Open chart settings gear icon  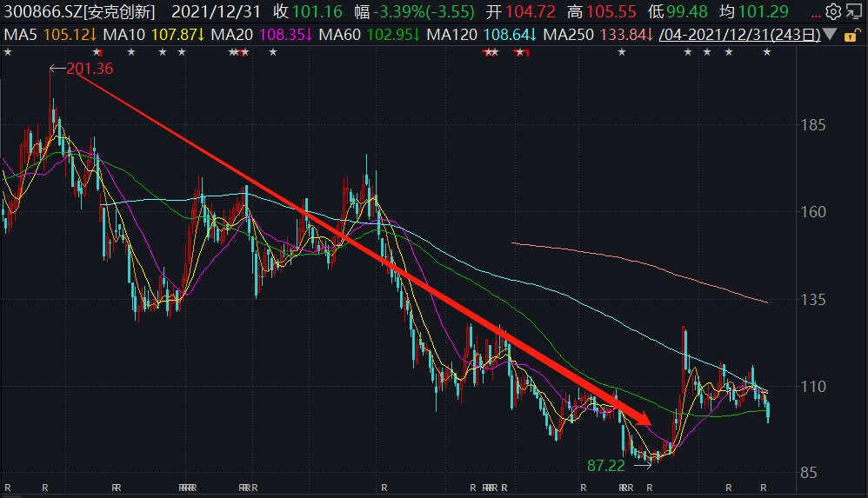(x=833, y=11)
